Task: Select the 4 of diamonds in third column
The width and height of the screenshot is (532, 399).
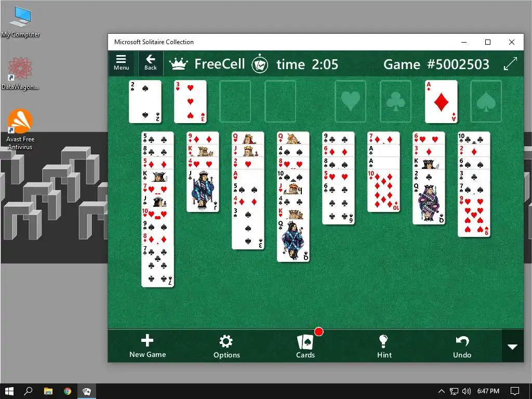Action: click(x=248, y=201)
